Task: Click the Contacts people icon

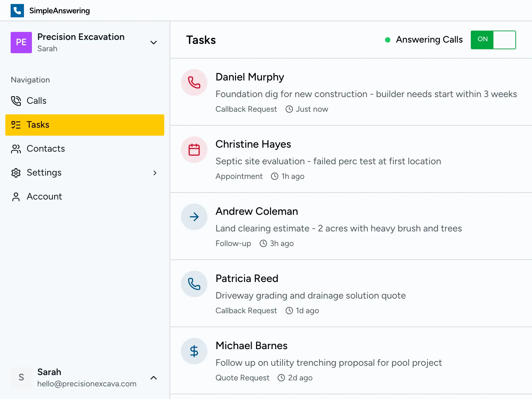Action: pos(16,149)
